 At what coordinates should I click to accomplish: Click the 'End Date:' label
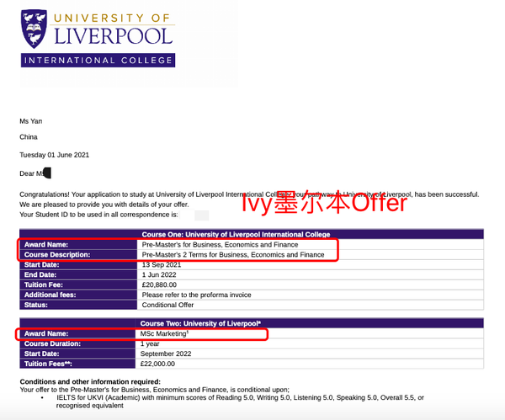(40, 274)
